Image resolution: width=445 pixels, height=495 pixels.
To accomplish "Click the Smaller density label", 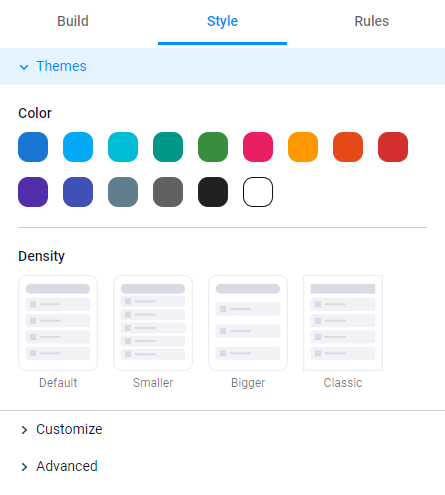I will 153,383.
